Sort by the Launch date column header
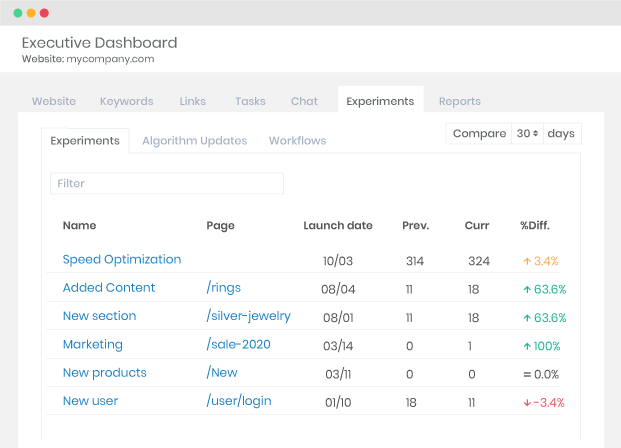Screen dimensions: 621x448 click(338, 226)
